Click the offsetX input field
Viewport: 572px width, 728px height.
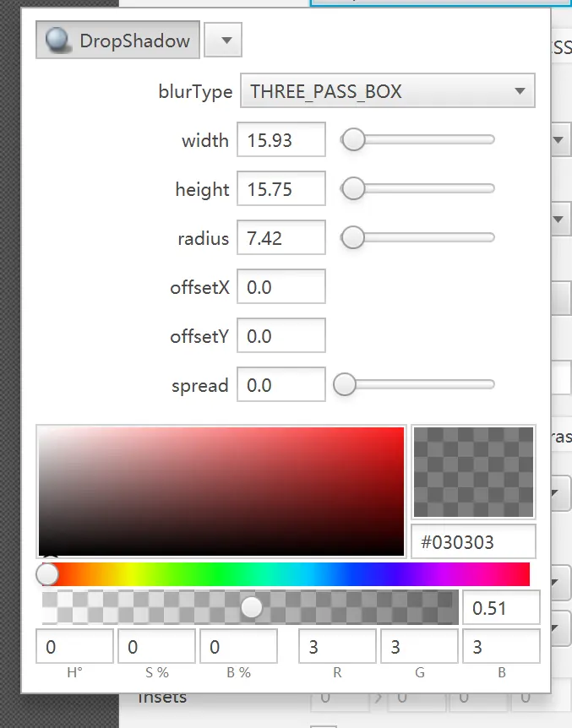(281, 287)
